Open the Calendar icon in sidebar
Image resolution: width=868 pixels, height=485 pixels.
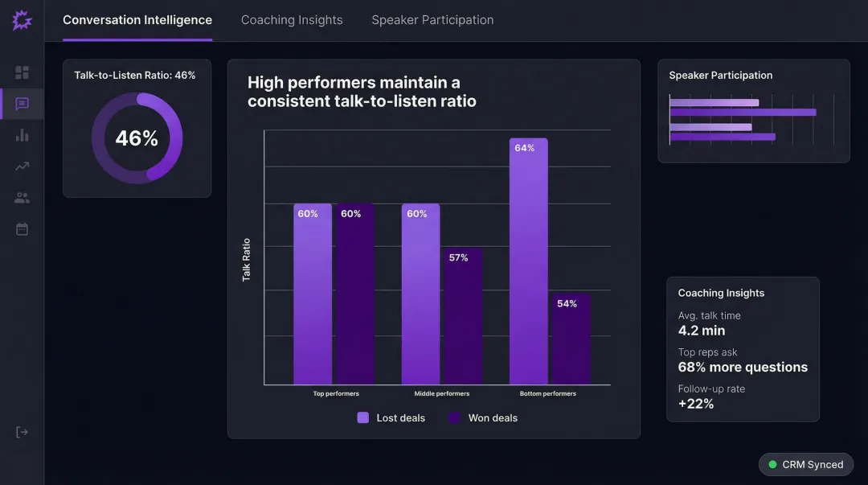(22, 228)
